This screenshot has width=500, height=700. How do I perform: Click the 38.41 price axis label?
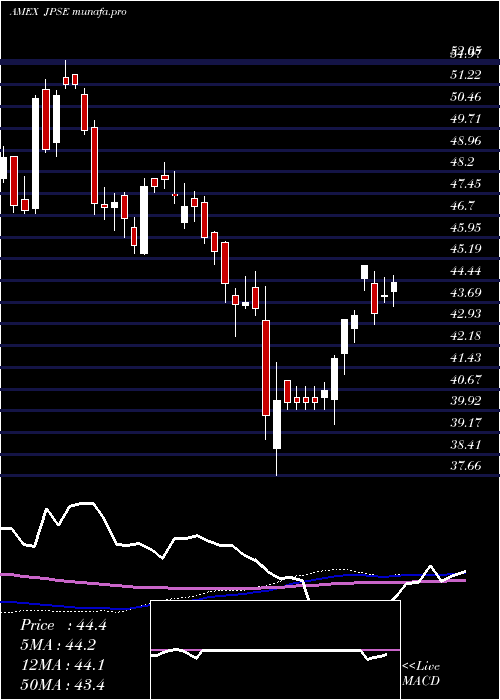(x=465, y=445)
